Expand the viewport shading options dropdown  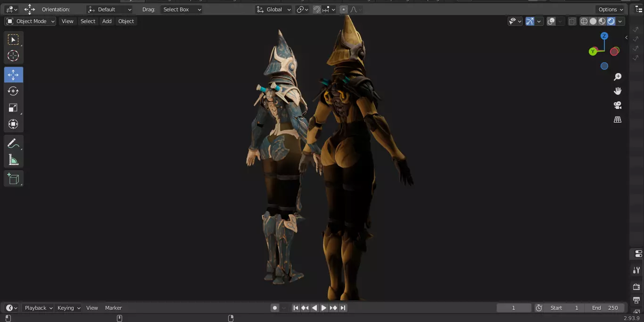pyautogui.click(x=620, y=21)
